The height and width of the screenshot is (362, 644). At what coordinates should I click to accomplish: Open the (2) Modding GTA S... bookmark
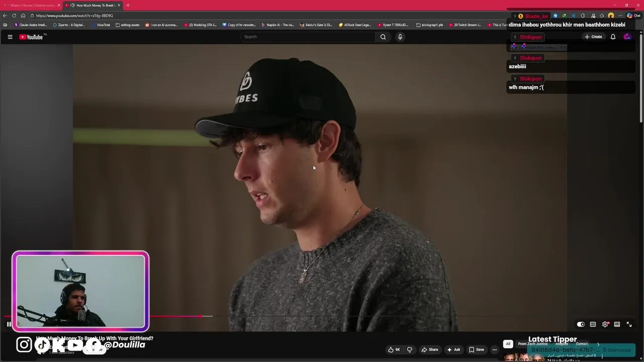click(200, 25)
